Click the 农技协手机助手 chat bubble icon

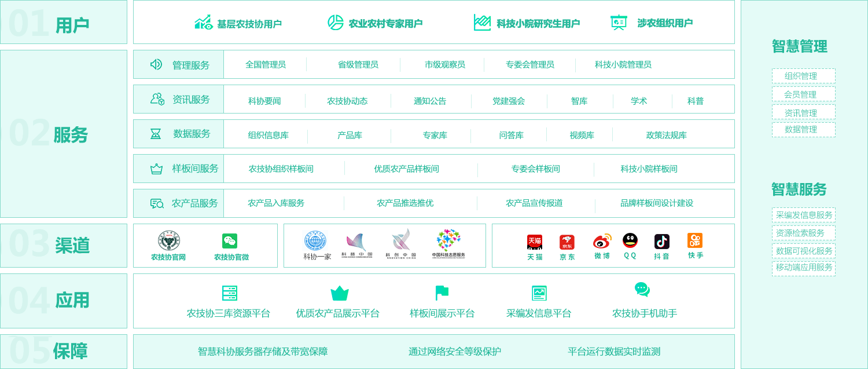(642, 290)
